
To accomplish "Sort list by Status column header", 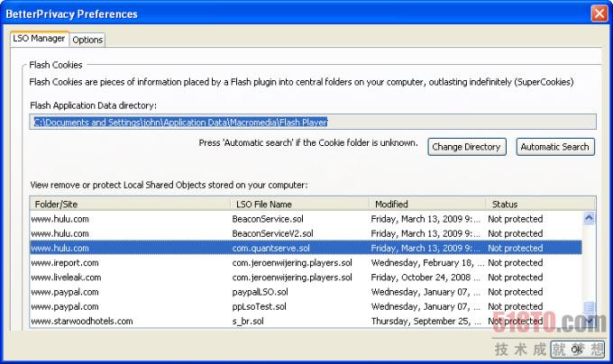I will point(541,204).
